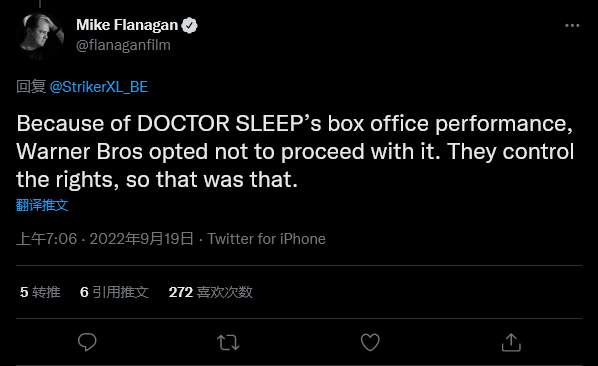The height and width of the screenshot is (366, 598).
Task: Visit the @flanaganfilm handle
Action: pos(123,45)
